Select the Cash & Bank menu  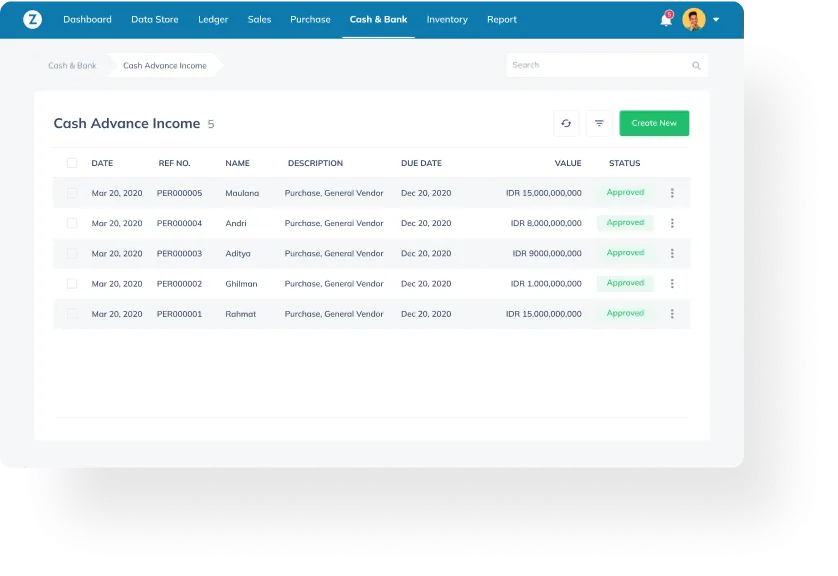pos(378,20)
